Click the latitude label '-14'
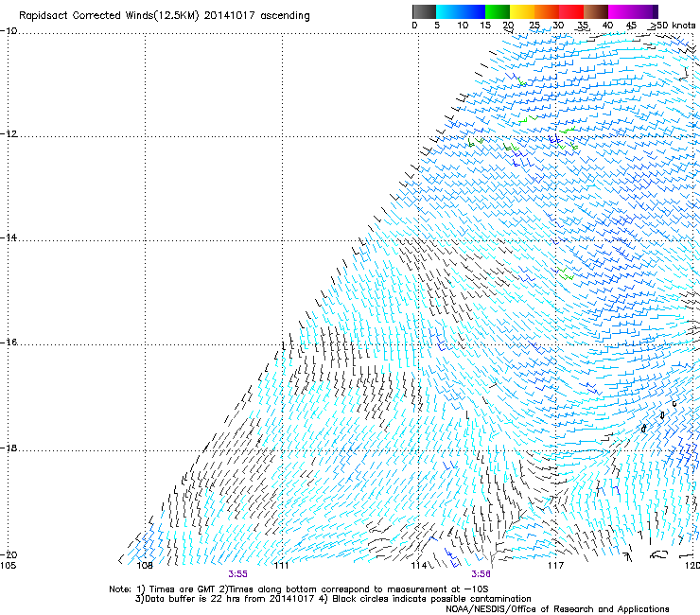Viewport: 700px width, 615px height. point(9,237)
